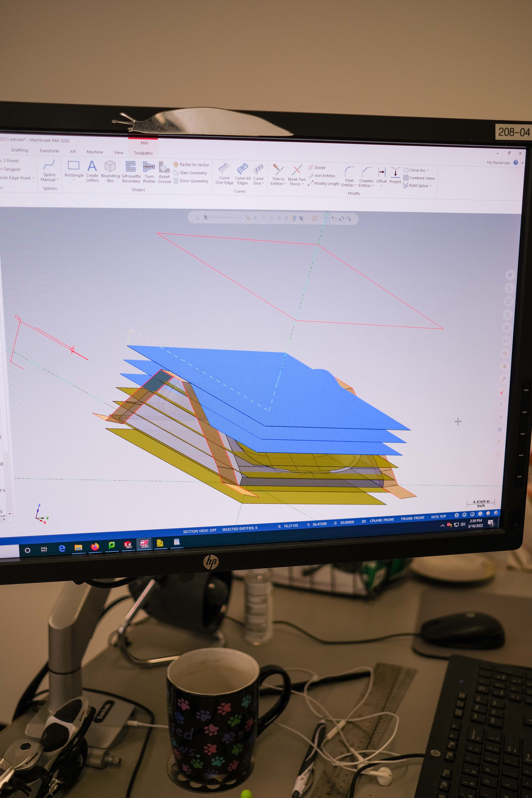Screen dimensions: 532x798
Task: Expand the Rectangle dropdown arrow
Action: [x=74, y=180]
